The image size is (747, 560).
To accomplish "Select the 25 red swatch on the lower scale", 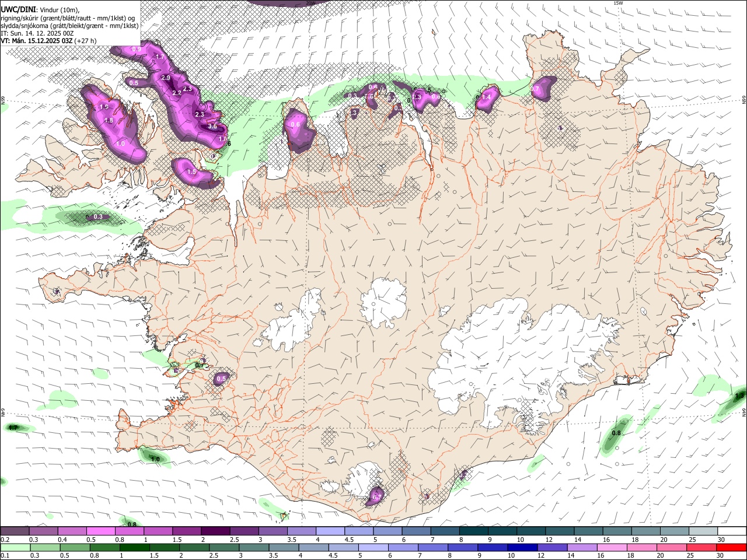I will pos(701,547).
